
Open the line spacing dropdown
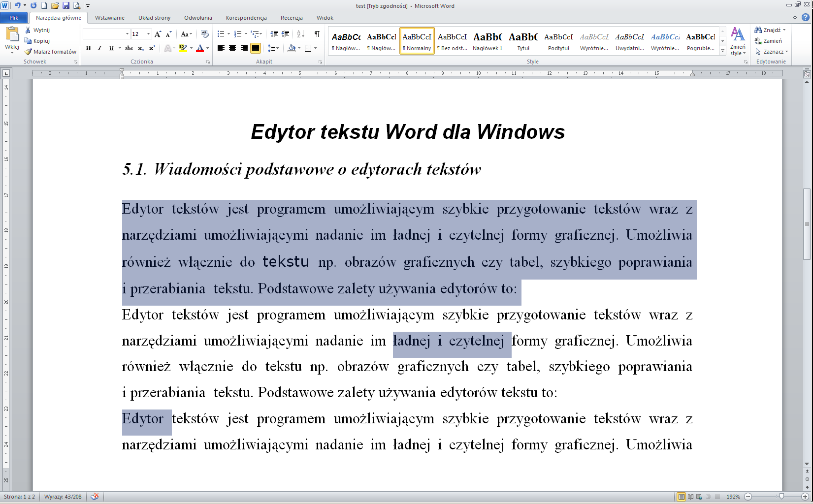(273, 48)
